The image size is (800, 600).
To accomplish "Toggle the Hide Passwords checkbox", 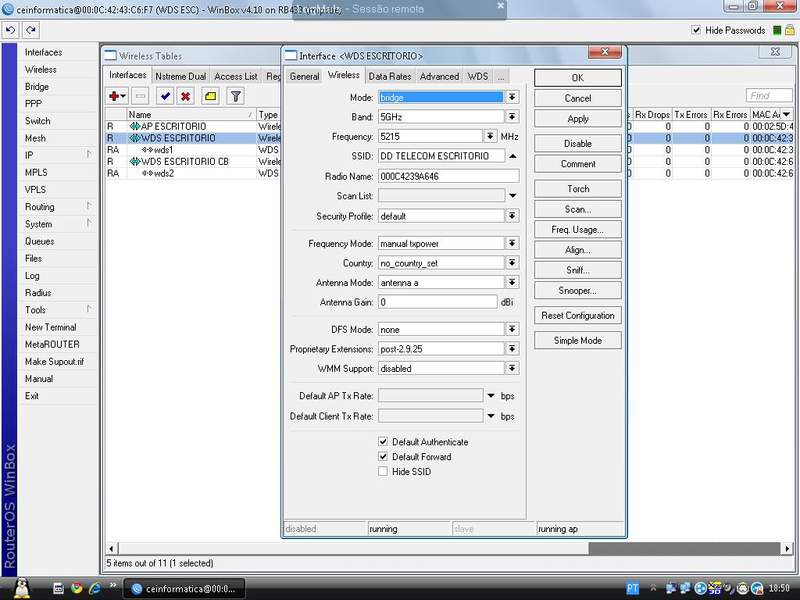I will [x=696, y=30].
